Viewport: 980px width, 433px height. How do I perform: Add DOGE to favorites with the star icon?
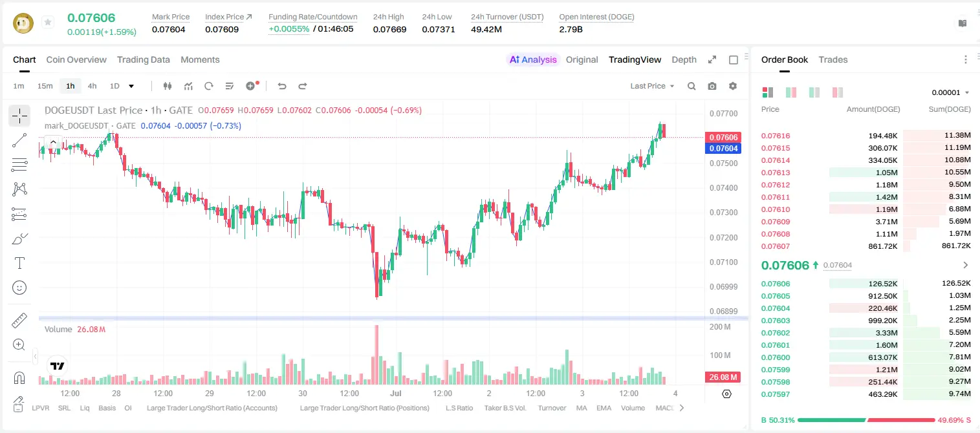[47, 23]
